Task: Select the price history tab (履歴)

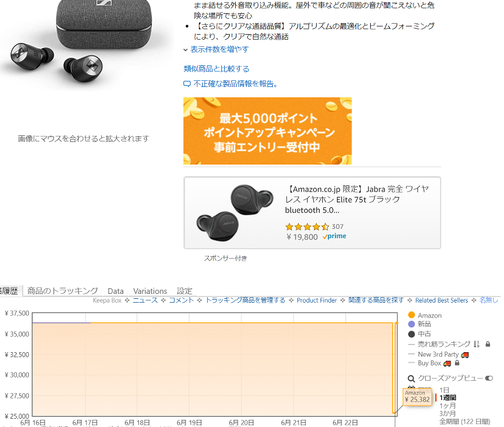Action: click(x=10, y=291)
